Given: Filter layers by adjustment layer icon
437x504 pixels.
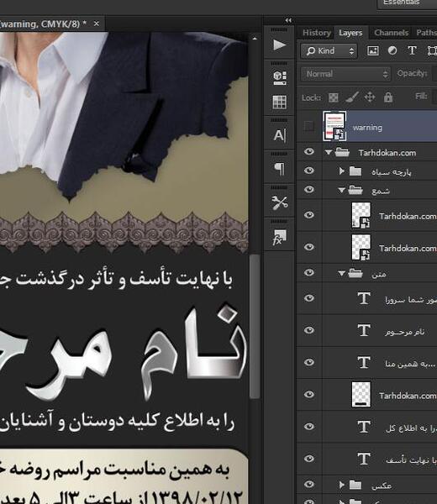Looking at the screenshot, I should 392,50.
